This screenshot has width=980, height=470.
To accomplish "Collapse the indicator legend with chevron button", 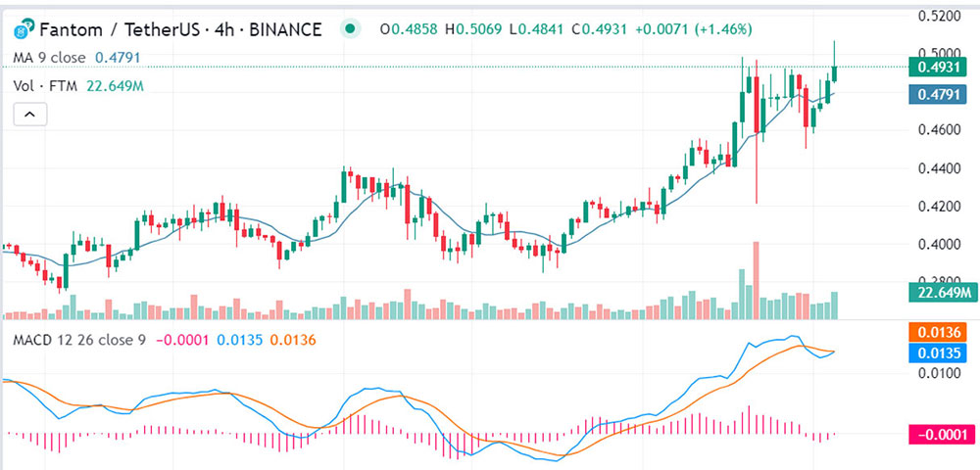I will point(30,115).
